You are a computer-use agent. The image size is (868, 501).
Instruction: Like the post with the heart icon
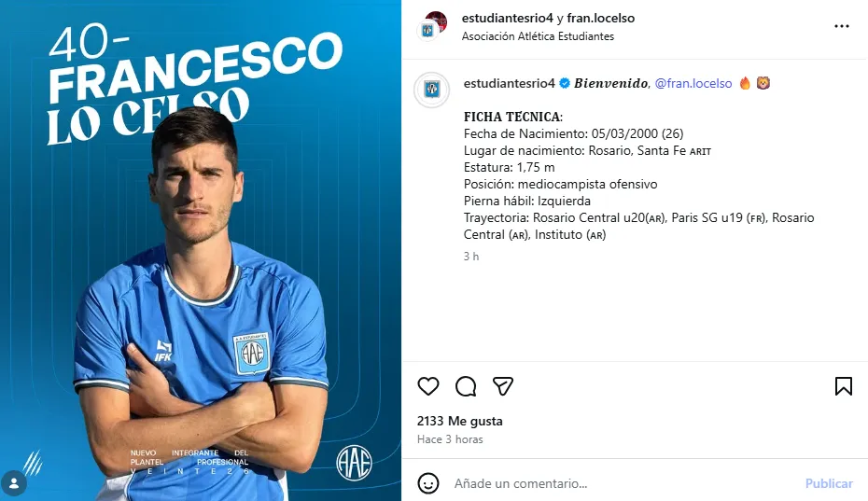pyautogui.click(x=427, y=386)
